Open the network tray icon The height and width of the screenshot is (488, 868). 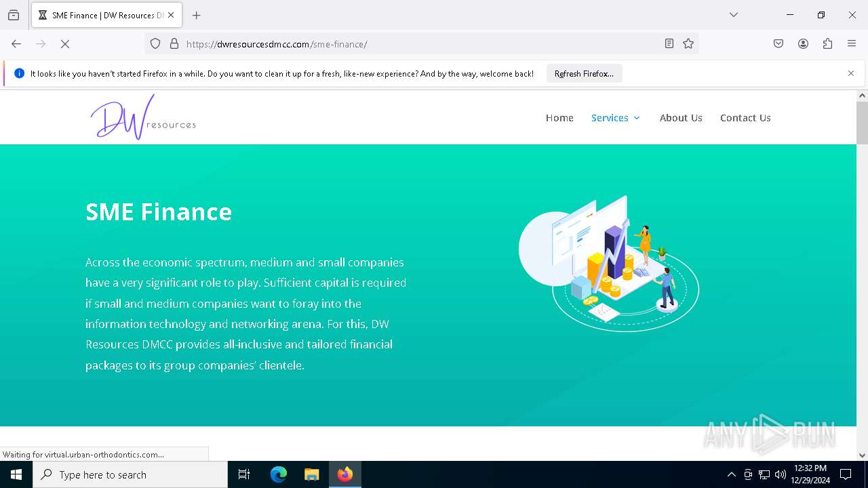764,474
